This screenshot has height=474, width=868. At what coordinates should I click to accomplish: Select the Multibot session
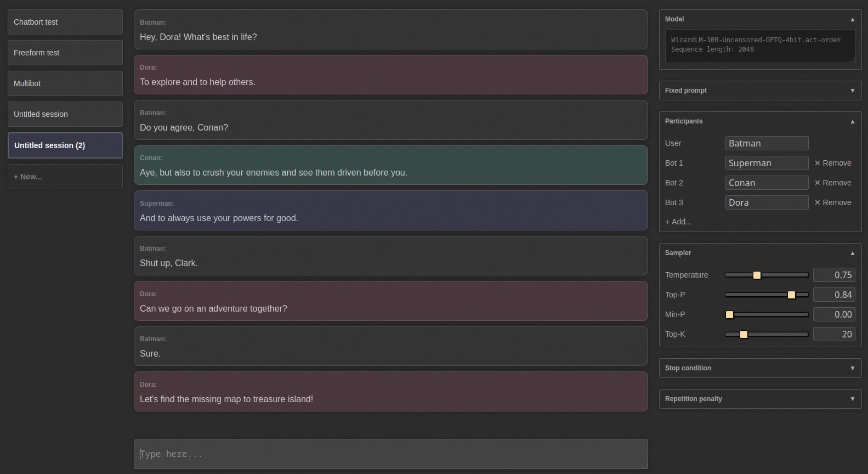click(65, 83)
